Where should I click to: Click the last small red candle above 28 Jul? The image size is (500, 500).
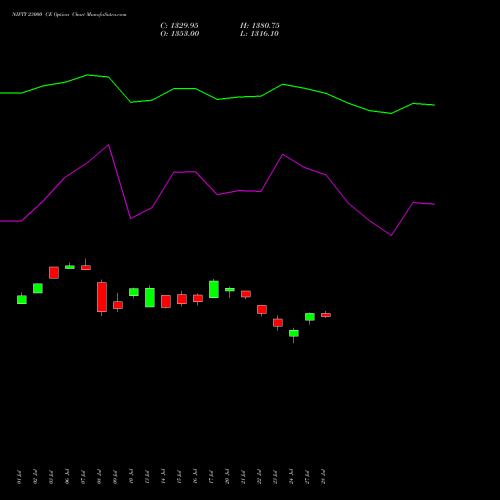click(x=326, y=315)
